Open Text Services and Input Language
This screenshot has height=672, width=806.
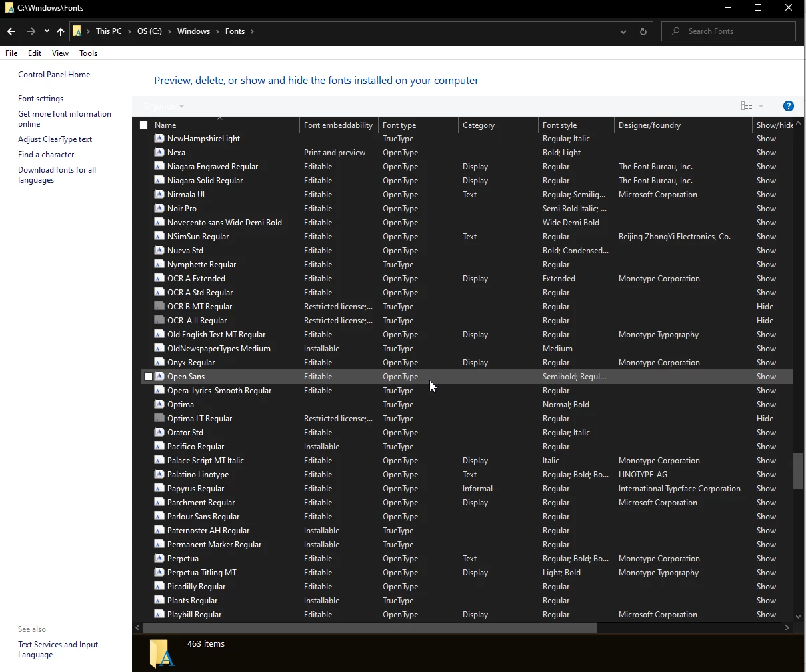(58, 650)
